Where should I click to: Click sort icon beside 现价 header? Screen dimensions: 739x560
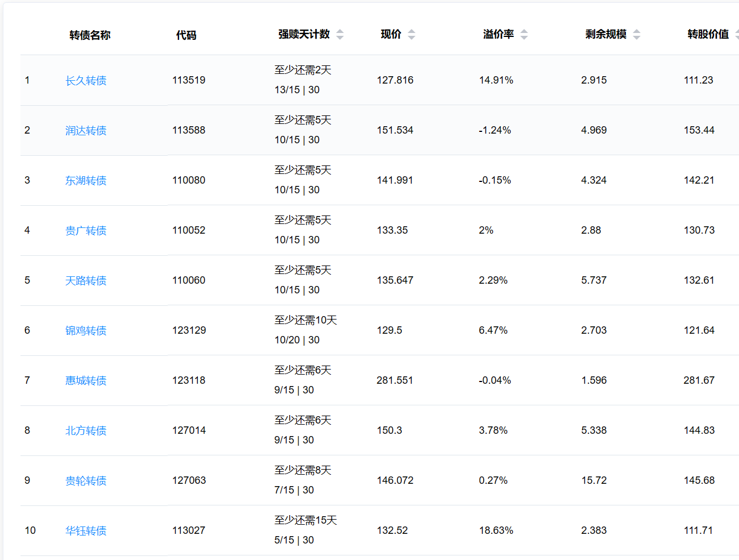(x=412, y=35)
